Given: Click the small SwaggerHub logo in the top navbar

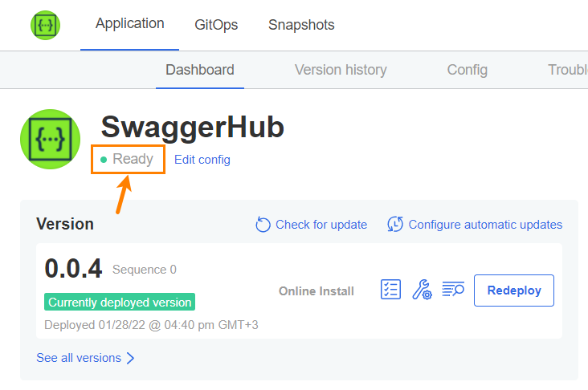Looking at the screenshot, I should (x=45, y=25).
